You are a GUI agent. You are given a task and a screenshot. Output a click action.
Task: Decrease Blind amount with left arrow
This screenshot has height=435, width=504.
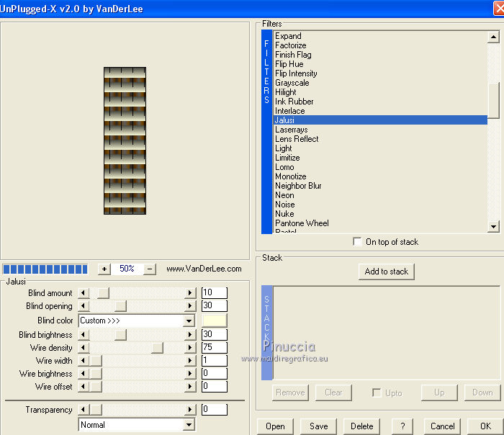84,293
